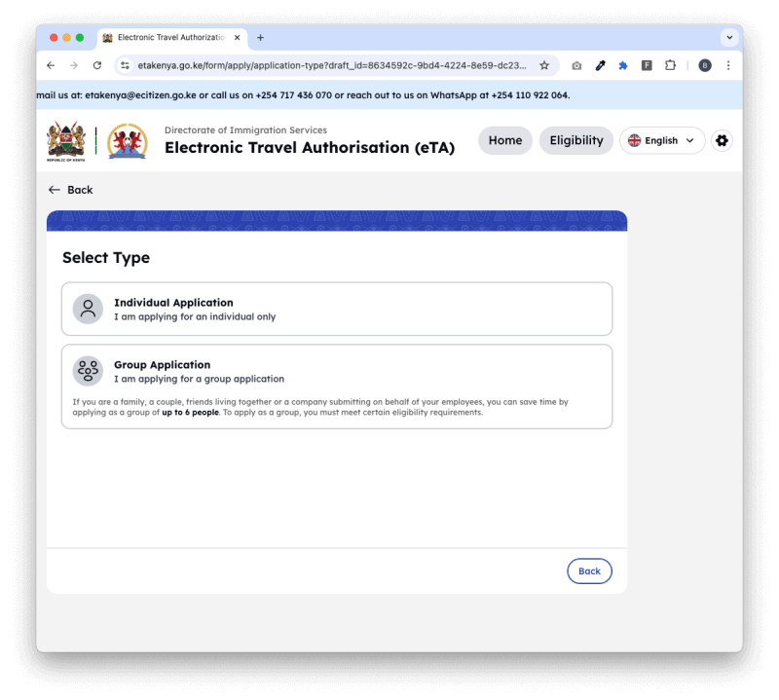Click "Directorate of Immigration Services" text

(x=246, y=130)
